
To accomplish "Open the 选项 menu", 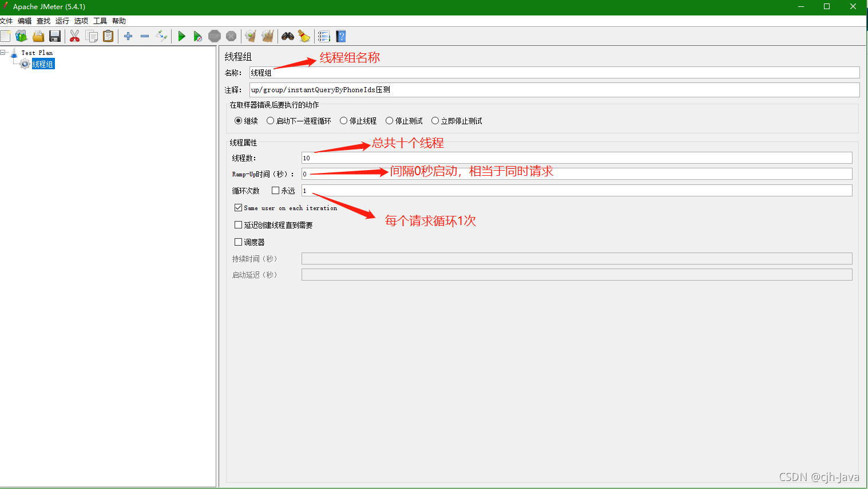I will pos(81,21).
